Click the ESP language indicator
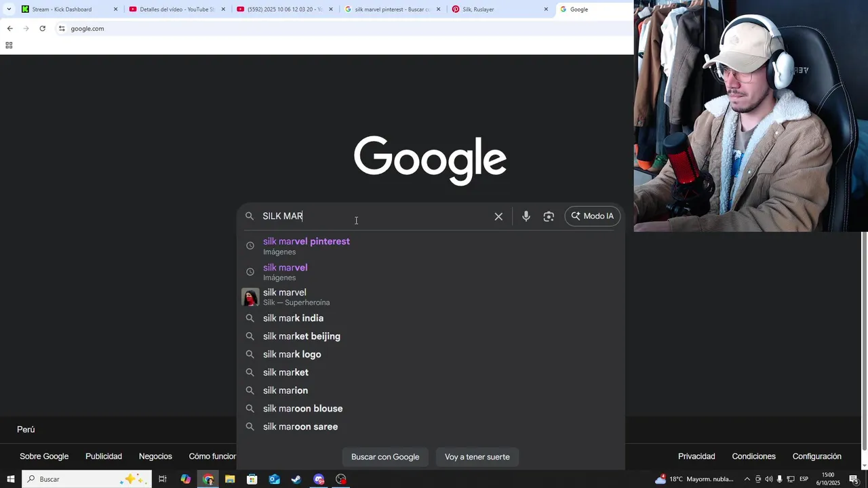Screen dimensions: 868x488 tap(804, 479)
